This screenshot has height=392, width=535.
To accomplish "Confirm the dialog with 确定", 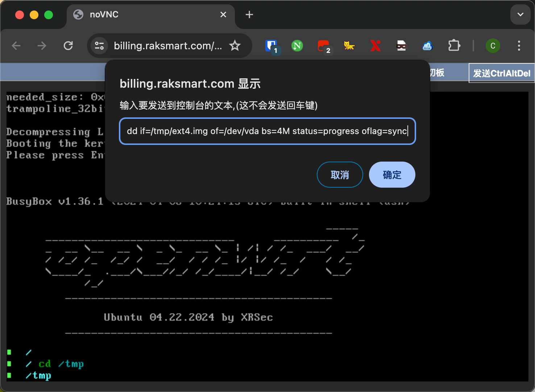I will (392, 175).
